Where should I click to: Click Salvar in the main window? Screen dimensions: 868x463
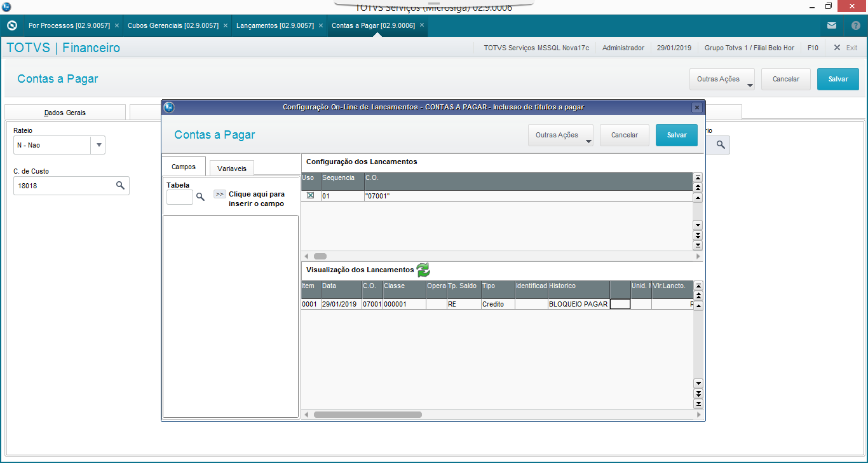[x=838, y=79]
